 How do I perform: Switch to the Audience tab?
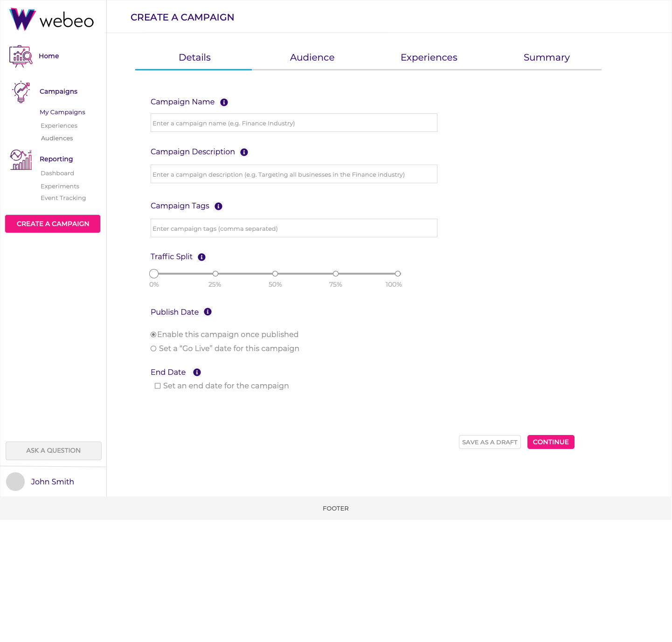(x=312, y=57)
